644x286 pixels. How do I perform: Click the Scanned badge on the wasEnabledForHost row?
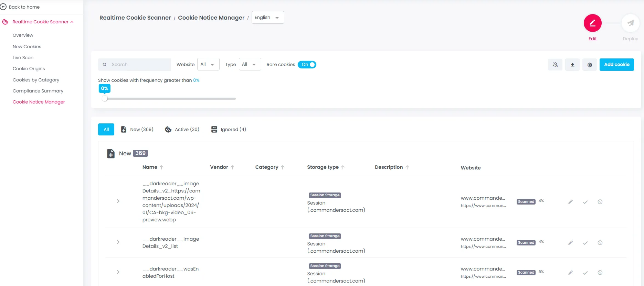click(526, 273)
